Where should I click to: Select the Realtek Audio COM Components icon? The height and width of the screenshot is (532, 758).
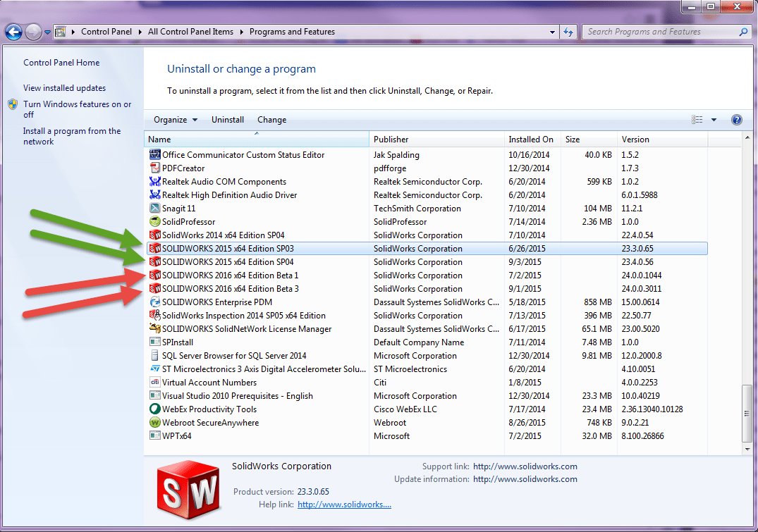click(x=154, y=182)
